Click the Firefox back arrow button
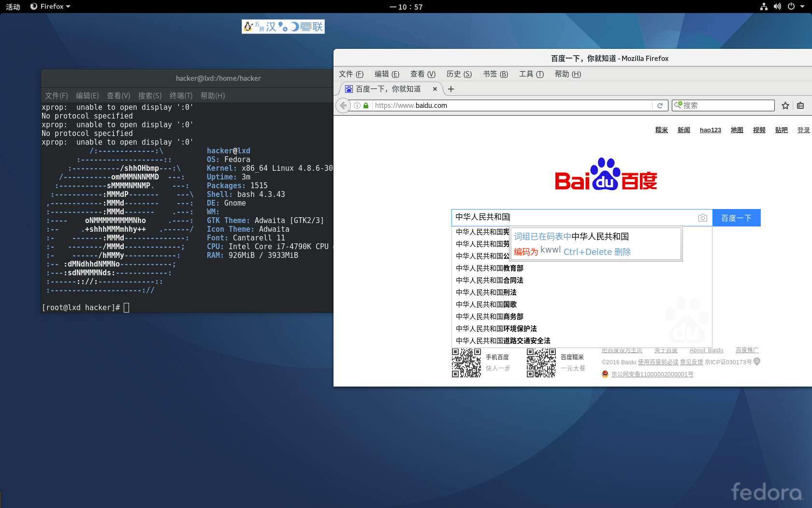This screenshot has height=508, width=812. pos(343,105)
